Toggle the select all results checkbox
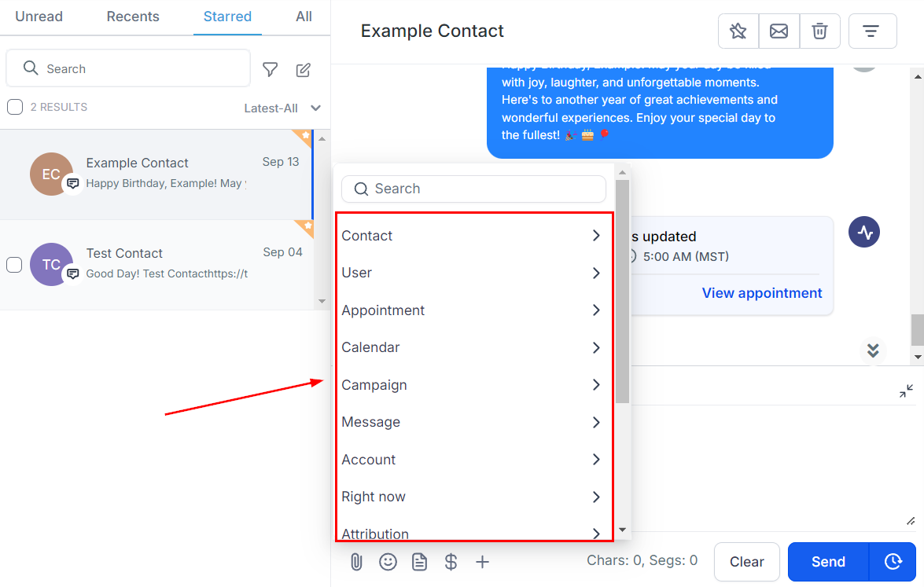The height and width of the screenshot is (587, 924). tap(15, 107)
